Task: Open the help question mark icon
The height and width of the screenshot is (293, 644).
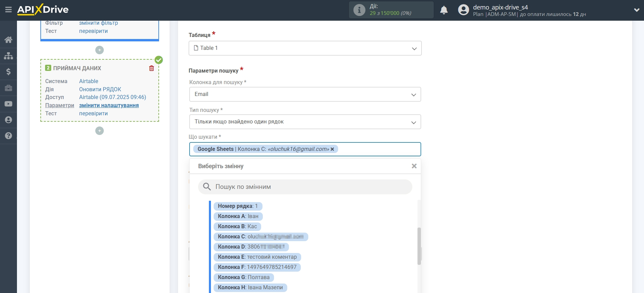Action: (x=8, y=136)
